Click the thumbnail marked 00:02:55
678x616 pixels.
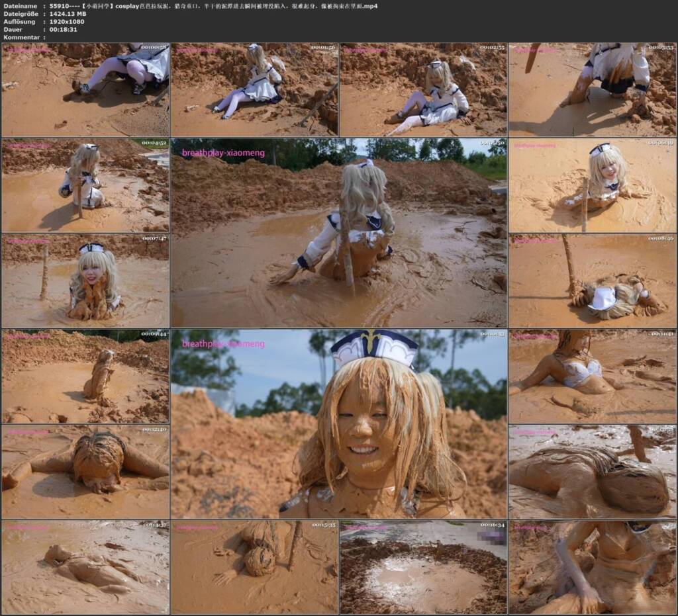pos(423,89)
